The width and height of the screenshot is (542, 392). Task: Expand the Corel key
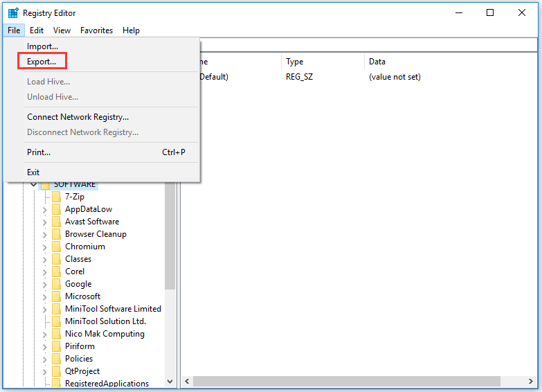44,272
